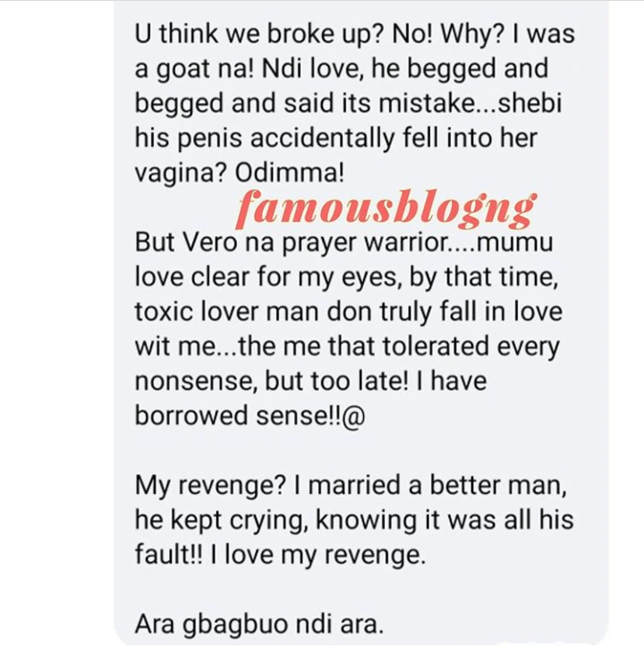This screenshot has width=644, height=648.
Task: Click the word 'Odimma!'
Action: (289, 173)
